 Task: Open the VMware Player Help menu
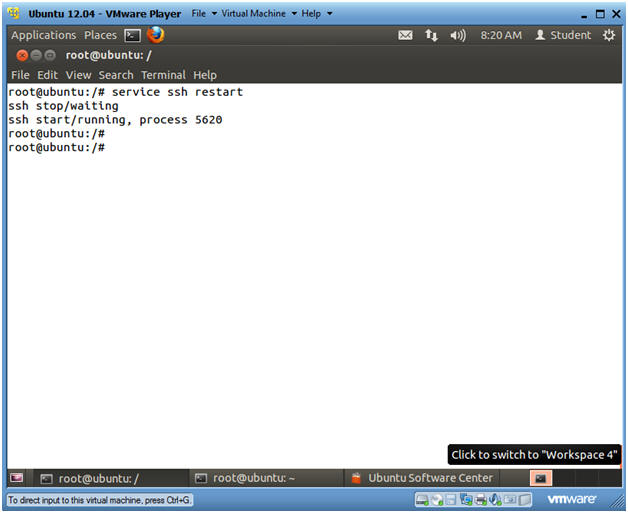[316, 14]
